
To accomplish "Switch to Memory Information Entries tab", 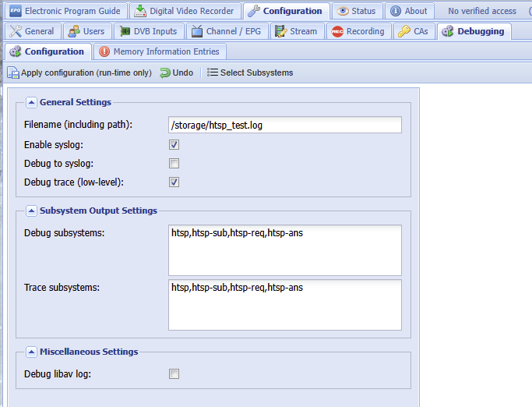I will tap(159, 51).
